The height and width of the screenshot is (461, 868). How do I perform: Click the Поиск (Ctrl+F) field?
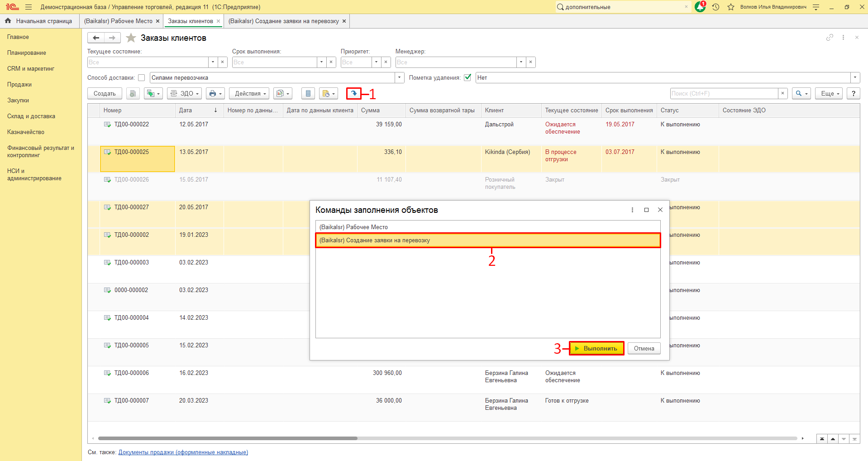coord(724,93)
